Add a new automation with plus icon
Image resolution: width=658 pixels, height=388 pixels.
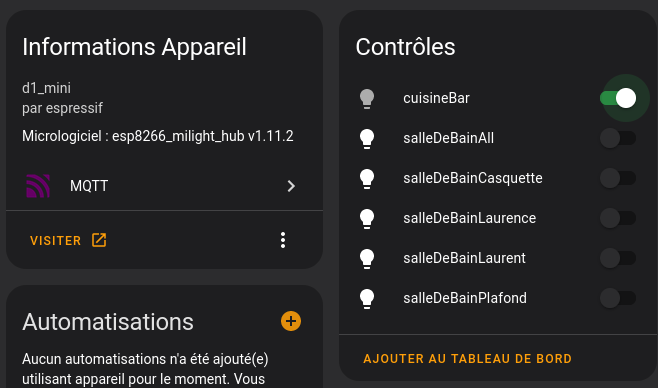click(291, 321)
